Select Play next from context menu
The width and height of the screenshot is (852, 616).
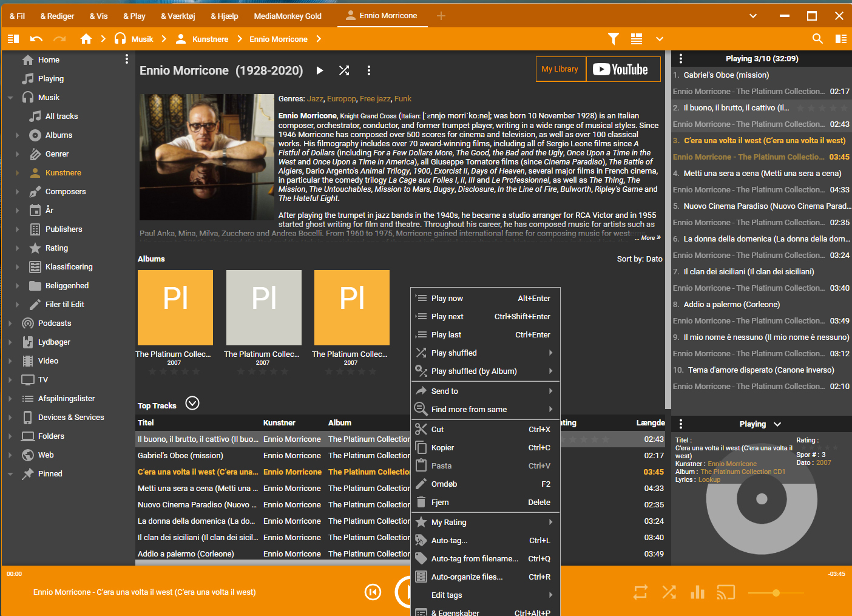coord(447,317)
